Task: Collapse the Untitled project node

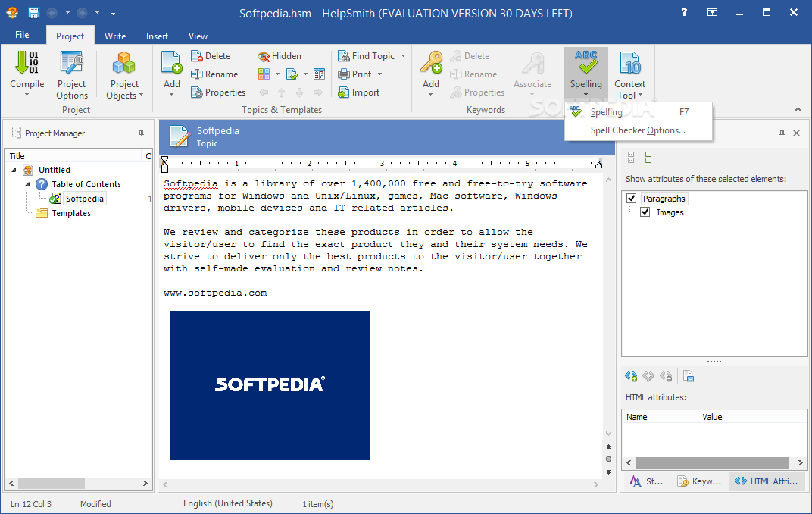Action: (x=14, y=170)
